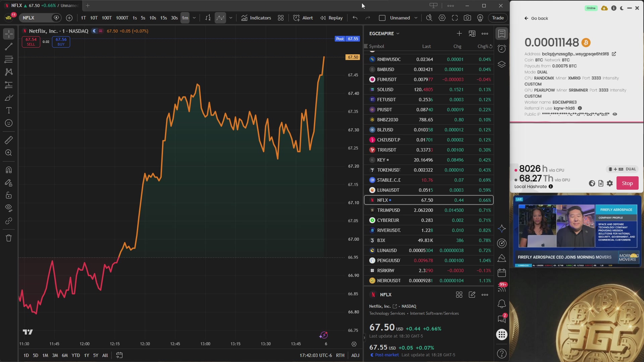Image resolution: width=644 pixels, height=362 pixels.
Task: Toggle hide all drawings eye icon
Action: tap(9, 208)
